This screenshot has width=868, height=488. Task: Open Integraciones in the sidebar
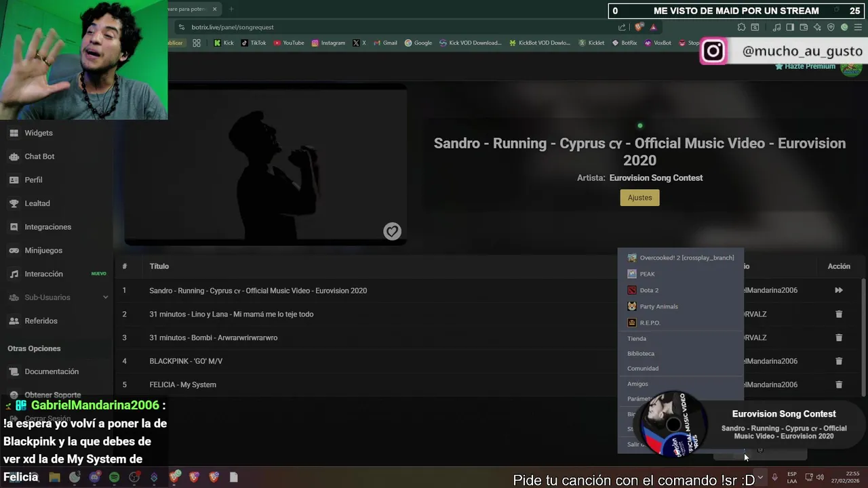click(47, 227)
